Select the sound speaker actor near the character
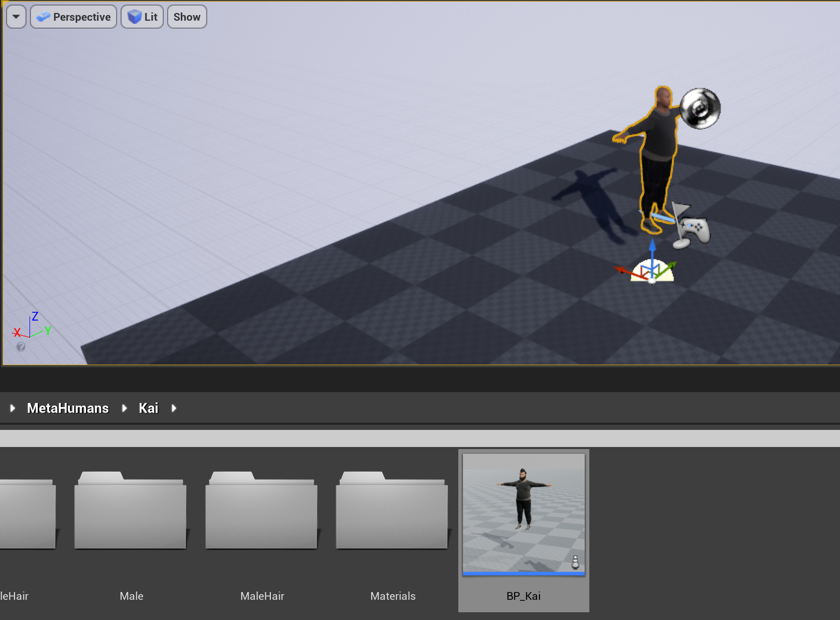This screenshot has width=840, height=620. (701, 108)
